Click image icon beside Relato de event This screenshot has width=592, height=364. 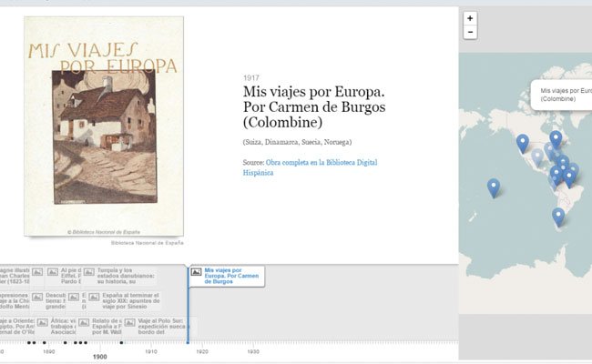(x=84, y=322)
